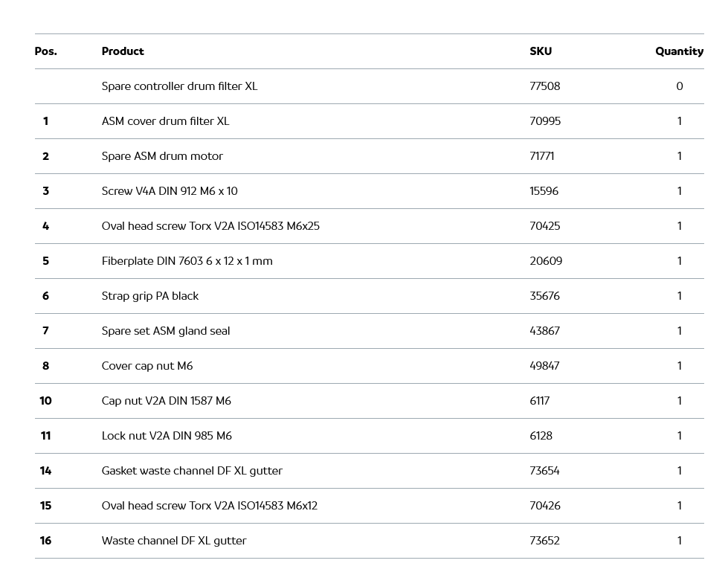Open Strap grip PA black item

click(x=150, y=296)
